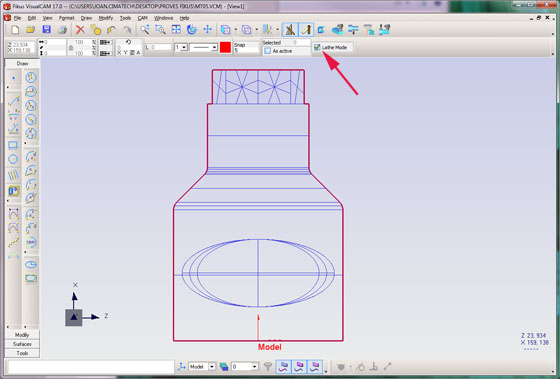The height and width of the screenshot is (379, 560).
Task: Open the Tools menu in menu bar
Action: click(x=125, y=18)
